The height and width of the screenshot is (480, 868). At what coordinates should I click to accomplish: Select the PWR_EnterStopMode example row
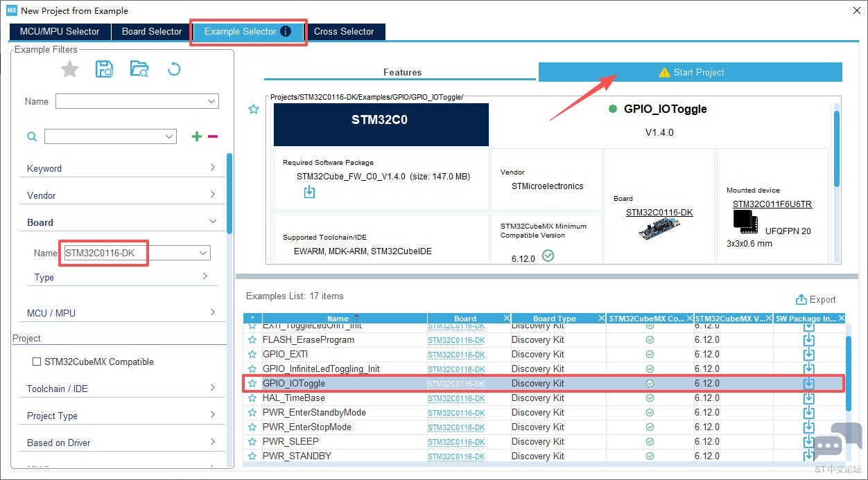click(544, 427)
